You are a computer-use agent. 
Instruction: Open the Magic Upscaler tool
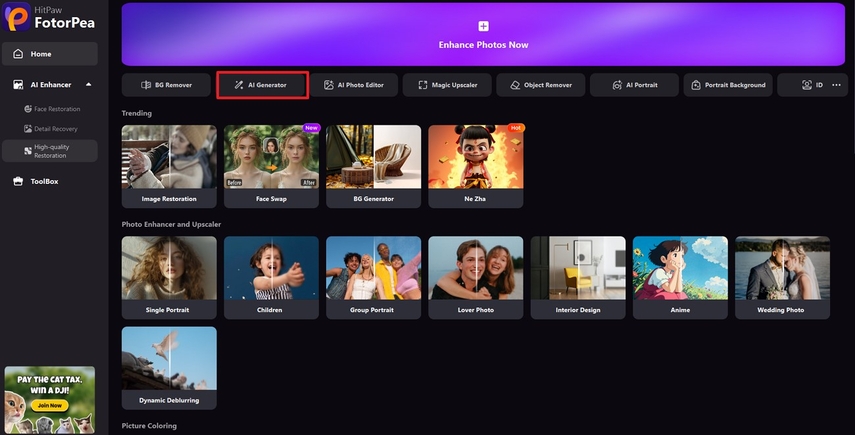click(447, 85)
